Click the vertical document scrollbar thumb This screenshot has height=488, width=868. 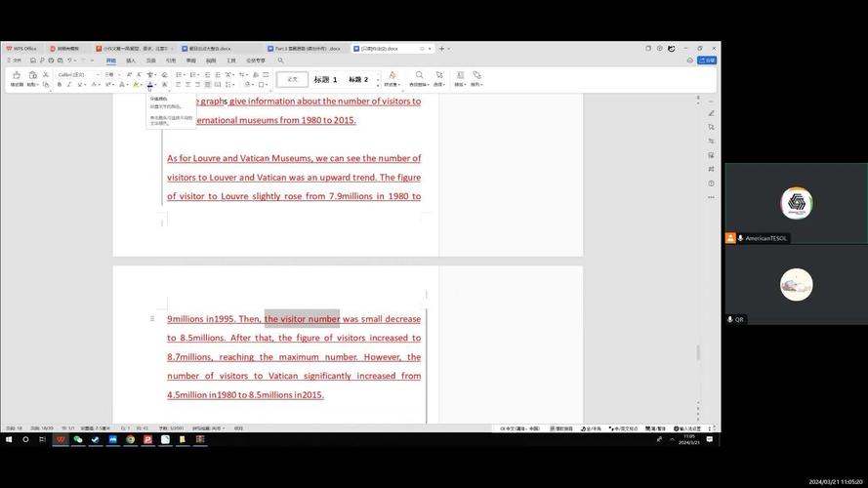[x=697, y=352]
